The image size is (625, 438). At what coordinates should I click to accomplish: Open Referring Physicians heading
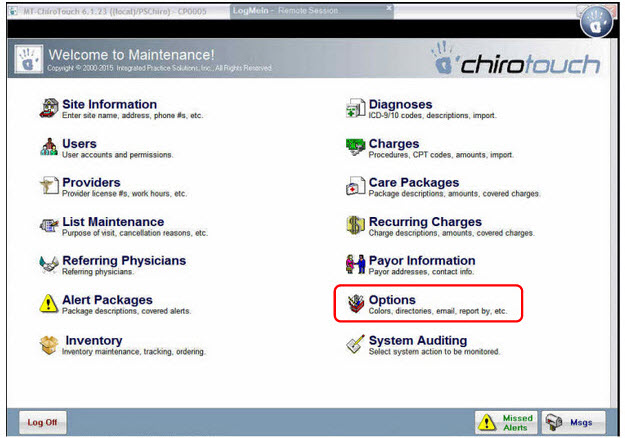point(124,261)
